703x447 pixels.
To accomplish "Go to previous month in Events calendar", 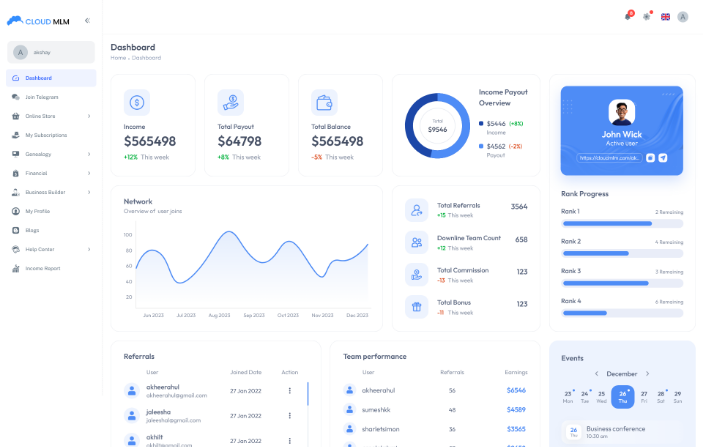I will [x=596, y=373].
